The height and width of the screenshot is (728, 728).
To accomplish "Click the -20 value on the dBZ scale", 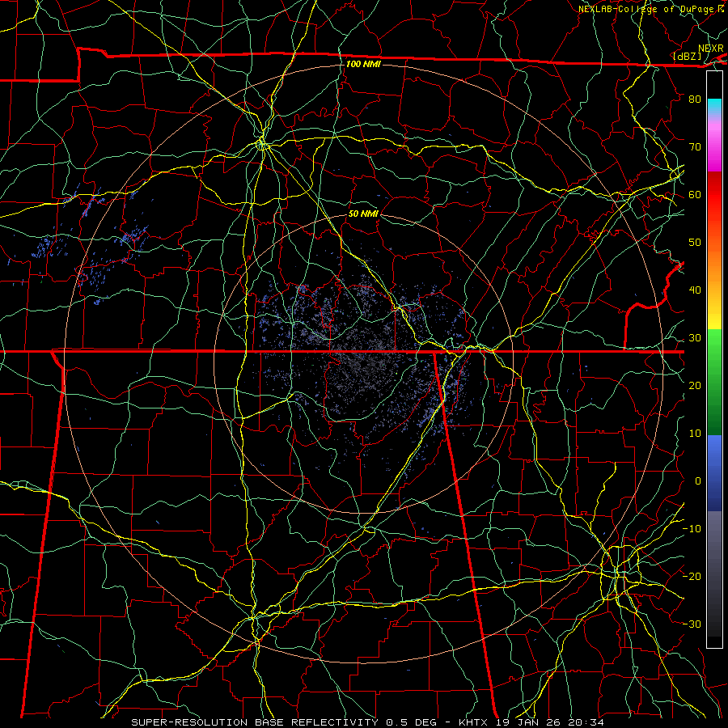I will coord(692,577).
